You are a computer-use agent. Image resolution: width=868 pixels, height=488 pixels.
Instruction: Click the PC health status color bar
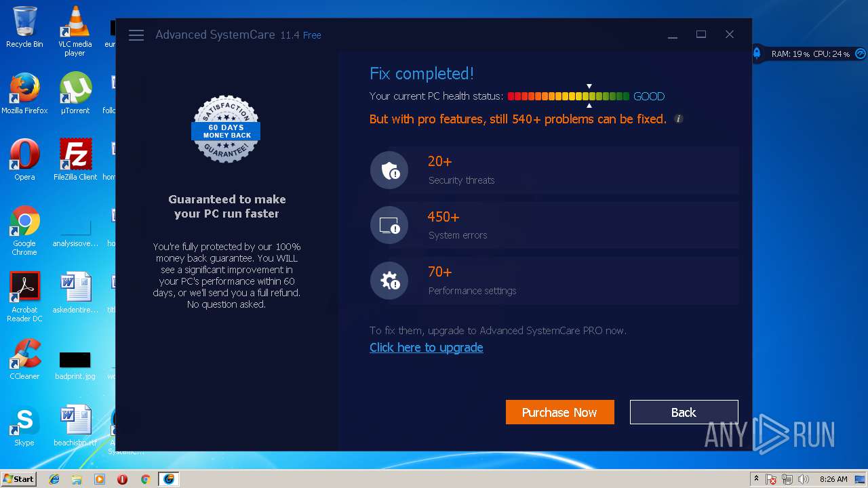[568, 96]
